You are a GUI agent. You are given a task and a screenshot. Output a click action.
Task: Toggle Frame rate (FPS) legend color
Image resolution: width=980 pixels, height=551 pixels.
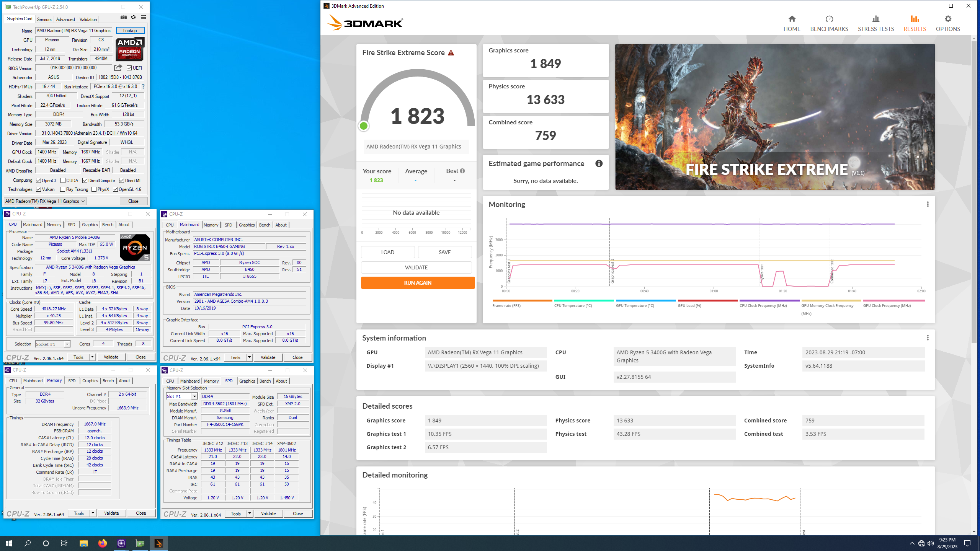pyautogui.click(x=522, y=300)
